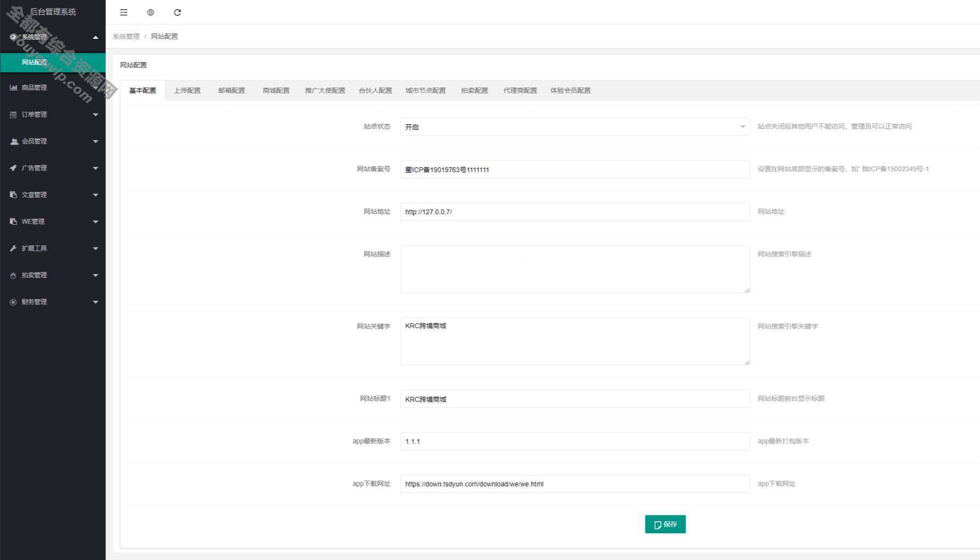Viewport: 980px width, 560px height.
Task: Click the 保存 save button
Action: tap(665, 524)
